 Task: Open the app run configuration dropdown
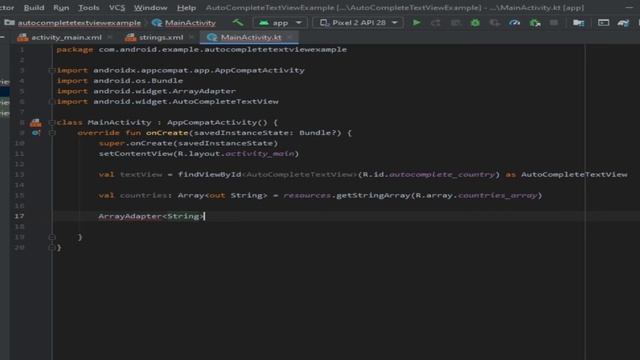coord(280,23)
